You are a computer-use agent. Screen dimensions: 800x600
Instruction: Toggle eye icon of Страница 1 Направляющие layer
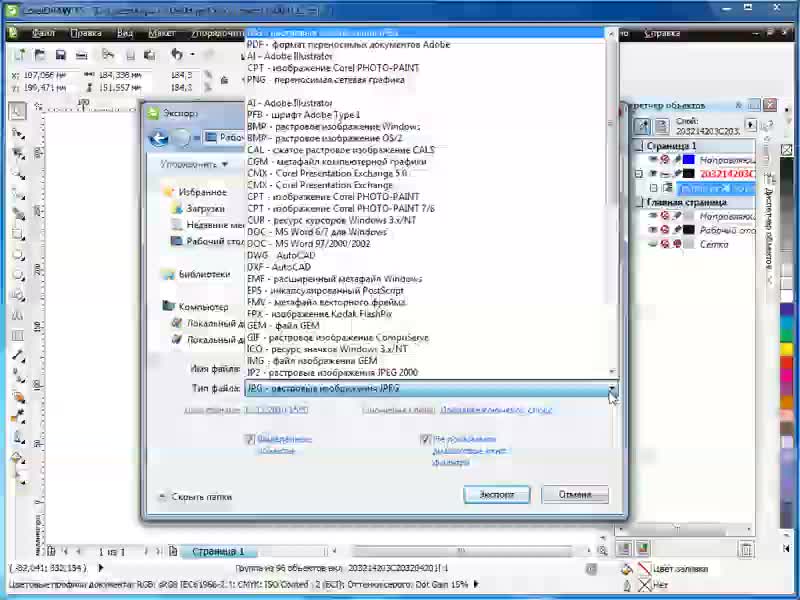click(x=653, y=160)
